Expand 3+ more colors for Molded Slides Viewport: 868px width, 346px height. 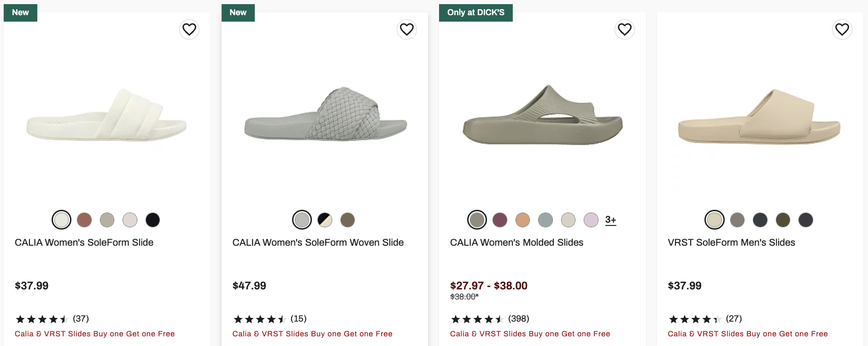click(610, 220)
